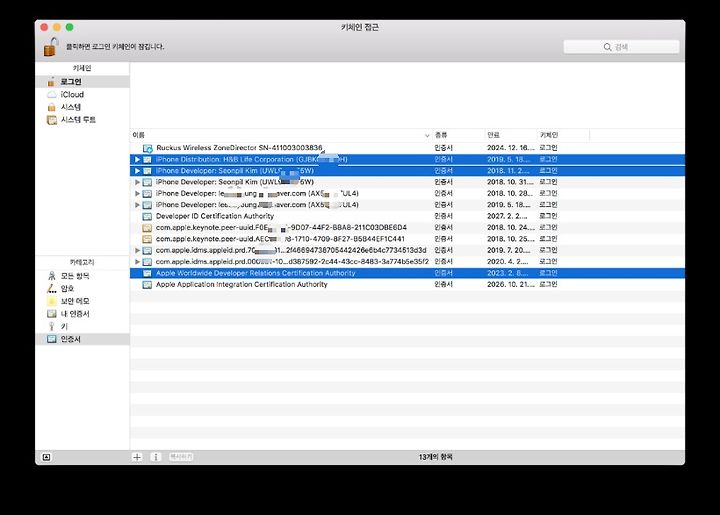Image resolution: width=720 pixels, height=515 pixels.
Task: Select Apple Application Integration Certification Authority
Action: point(407,285)
